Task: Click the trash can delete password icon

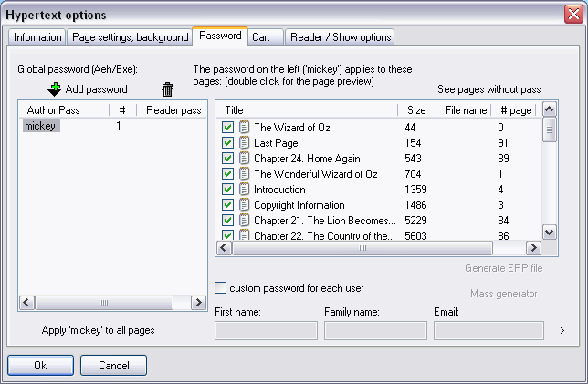Action: click(167, 89)
